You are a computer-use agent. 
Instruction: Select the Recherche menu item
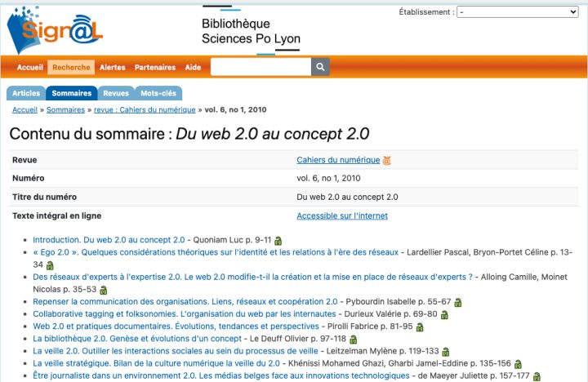click(71, 68)
